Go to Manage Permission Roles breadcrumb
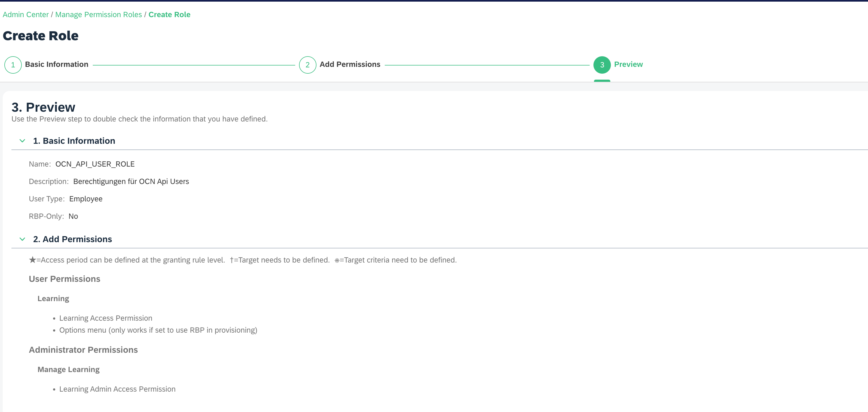 [x=99, y=14]
